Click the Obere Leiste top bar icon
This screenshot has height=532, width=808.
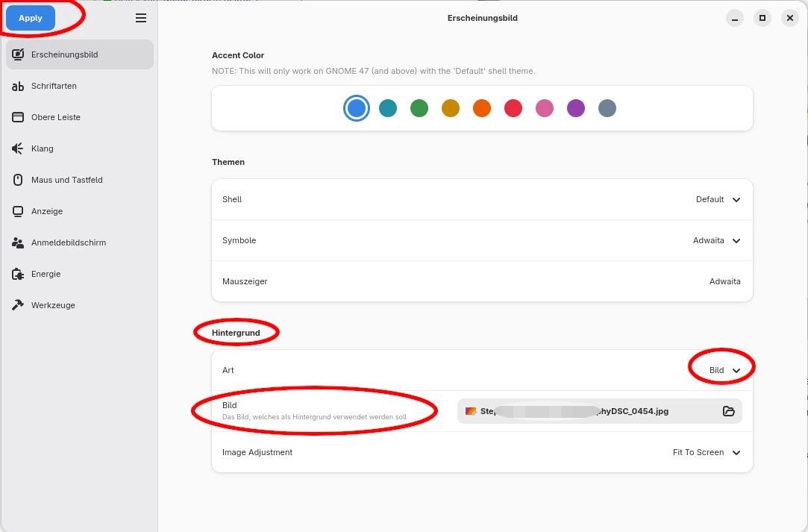pyautogui.click(x=18, y=117)
